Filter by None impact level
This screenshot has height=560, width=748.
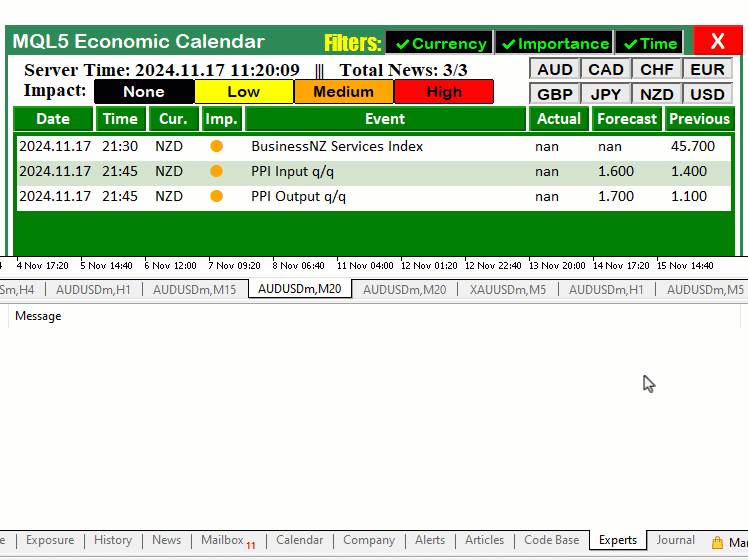(x=144, y=92)
